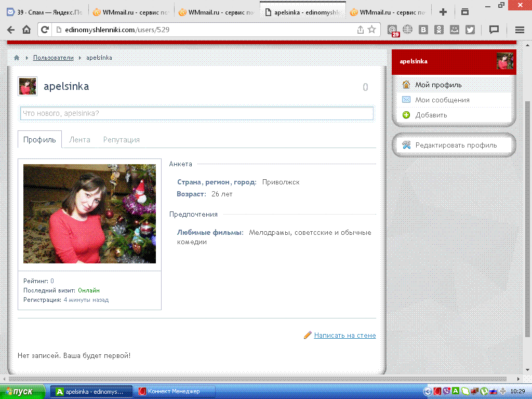Click the Russian flag language icon in tray
The height and width of the screenshot is (399, 532).
(x=494, y=391)
